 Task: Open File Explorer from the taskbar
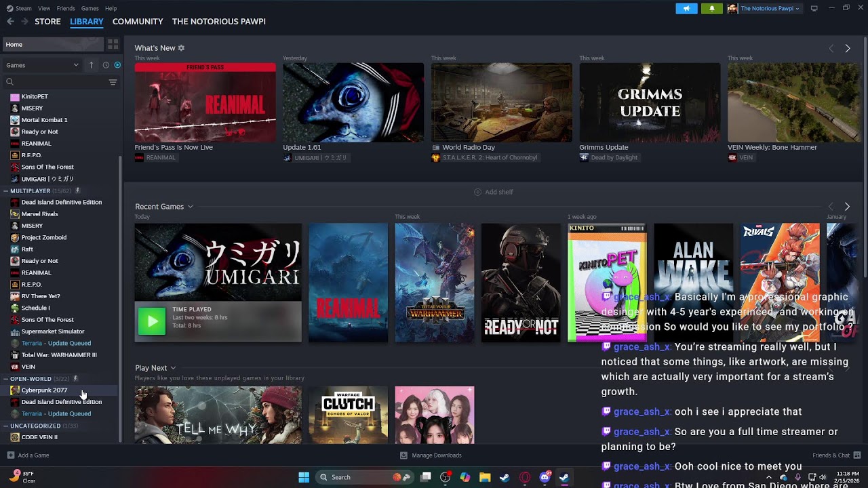click(485, 477)
